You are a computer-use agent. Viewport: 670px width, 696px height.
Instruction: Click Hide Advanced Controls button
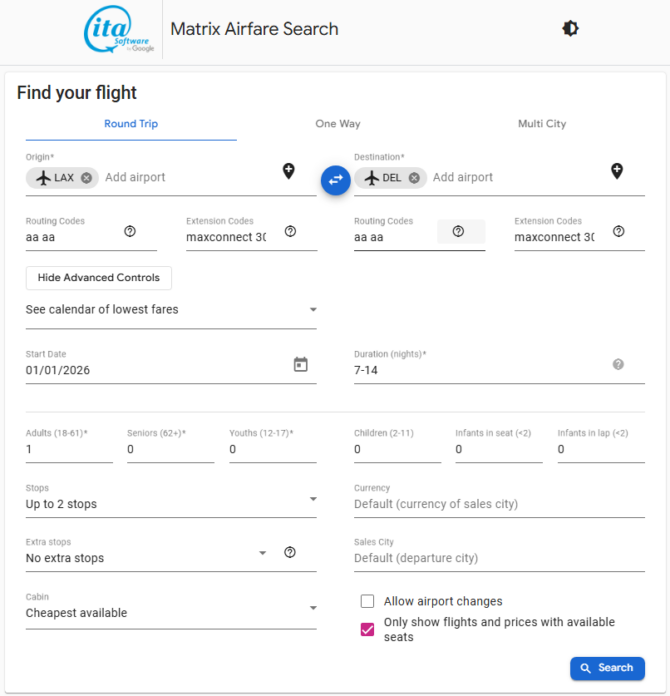(x=99, y=277)
